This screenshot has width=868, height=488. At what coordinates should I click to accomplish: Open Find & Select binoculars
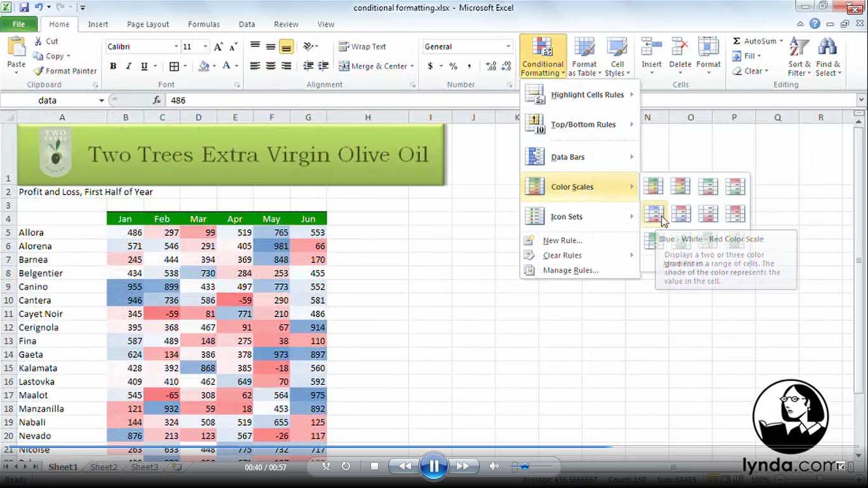[828, 57]
